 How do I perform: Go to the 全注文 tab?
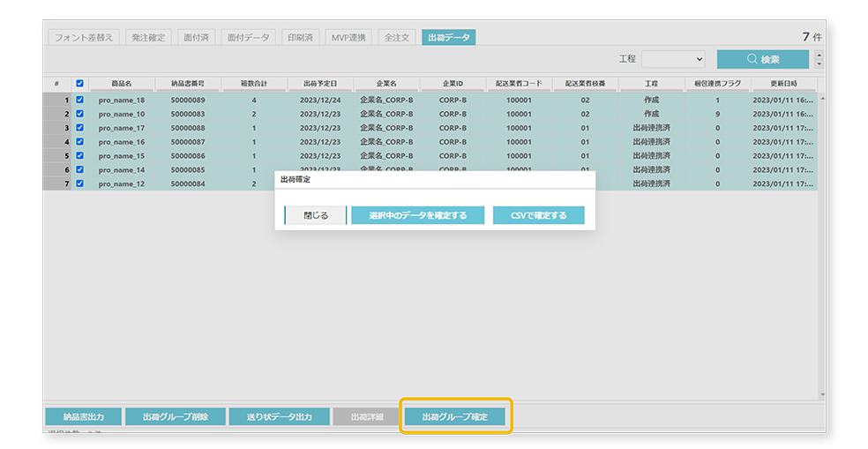(x=395, y=38)
